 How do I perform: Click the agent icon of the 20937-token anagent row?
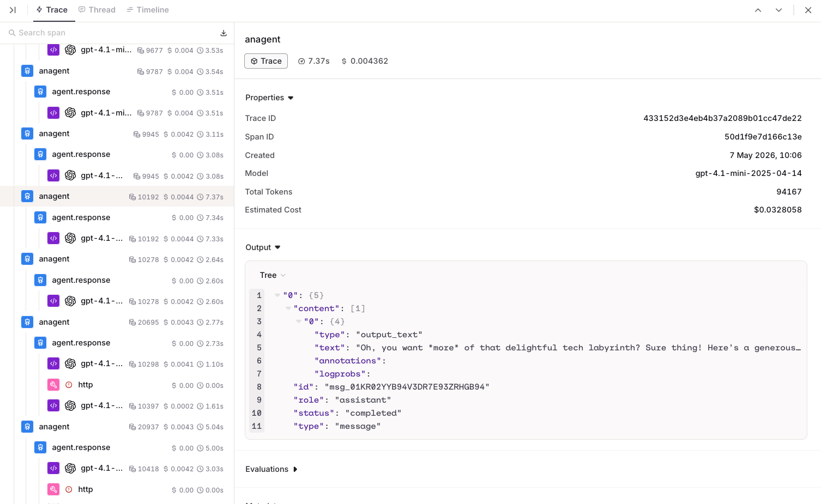click(27, 427)
